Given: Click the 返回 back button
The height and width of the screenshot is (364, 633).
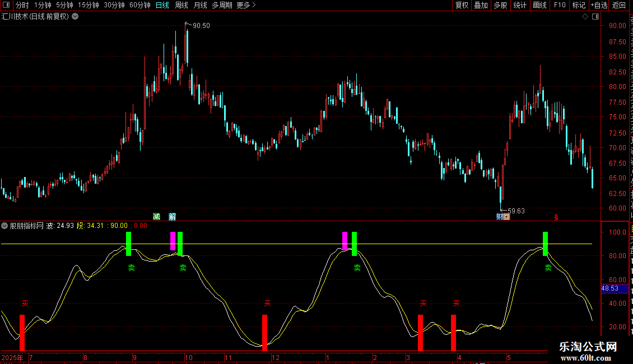Looking at the screenshot, I should (x=619, y=5).
